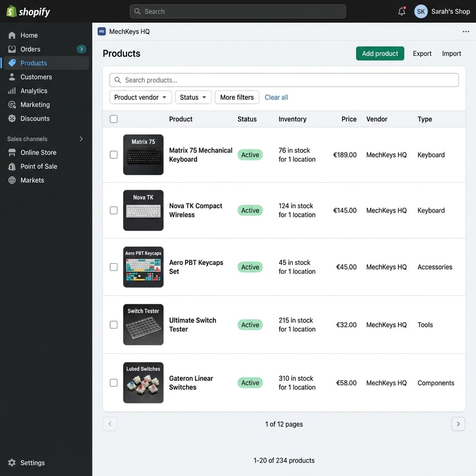This screenshot has width=476, height=476.
Task: Open the Switch Tester product thumbnail
Action: (x=143, y=324)
